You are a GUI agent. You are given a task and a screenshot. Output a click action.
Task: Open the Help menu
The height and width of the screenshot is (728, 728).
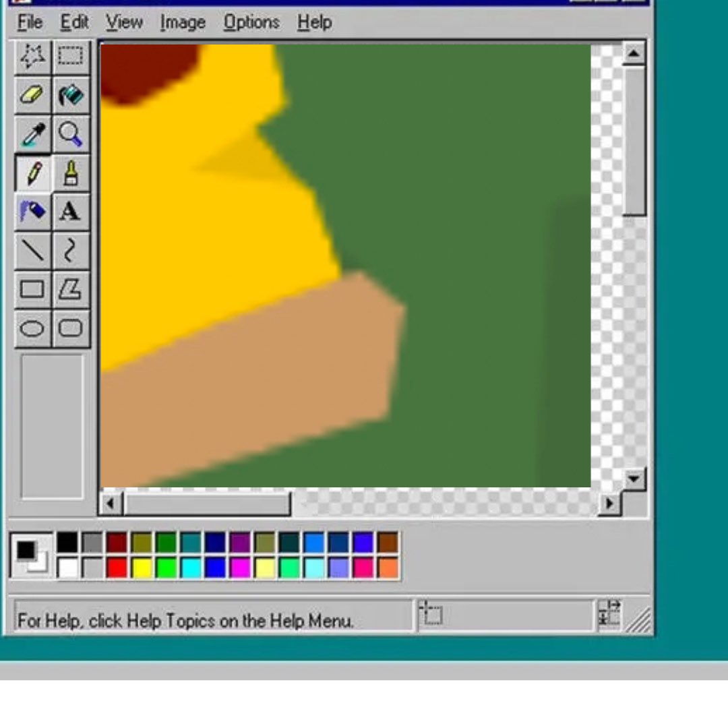(314, 22)
